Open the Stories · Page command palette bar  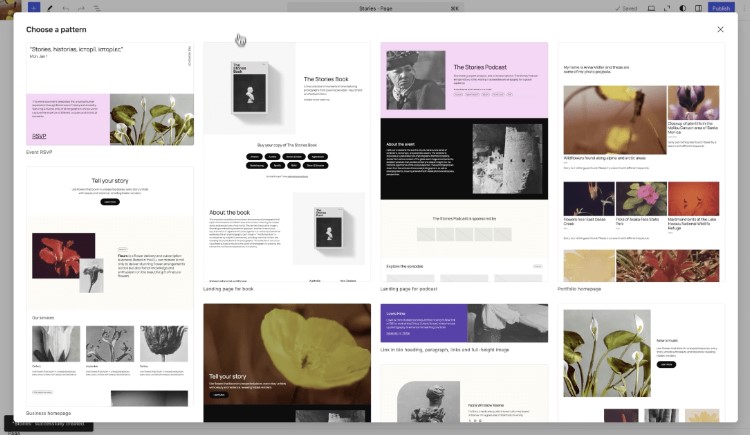375,8
